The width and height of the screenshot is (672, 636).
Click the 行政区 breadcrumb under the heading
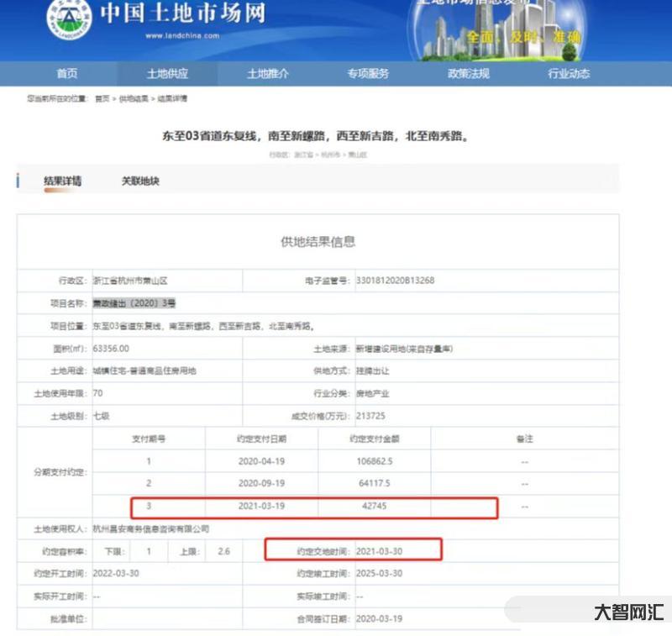[318, 155]
